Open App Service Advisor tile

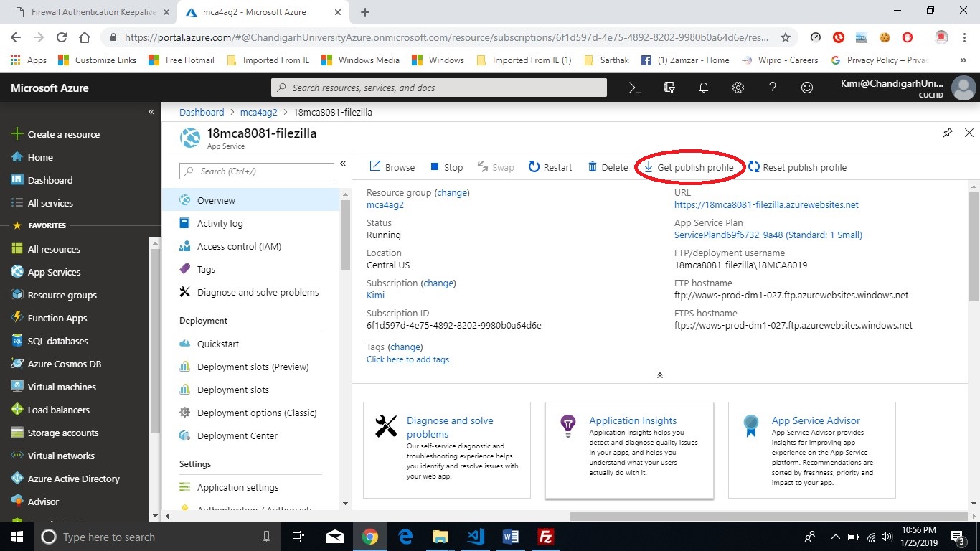[x=812, y=450]
